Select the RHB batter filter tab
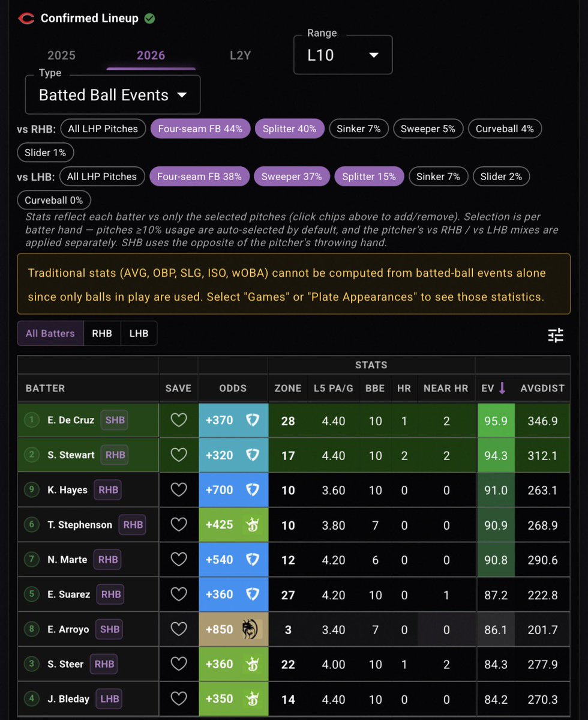 [102, 333]
